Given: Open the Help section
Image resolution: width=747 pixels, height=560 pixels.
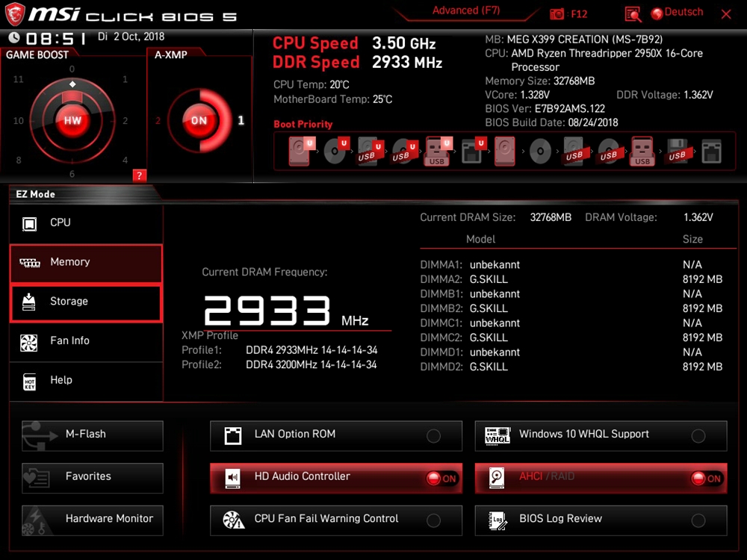Looking at the screenshot, I should 86,381.
